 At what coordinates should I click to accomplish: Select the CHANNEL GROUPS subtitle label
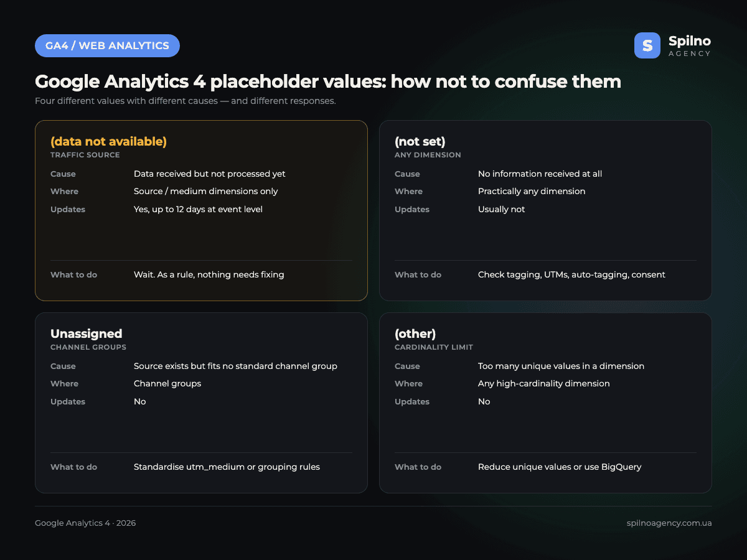coord(88,347)
